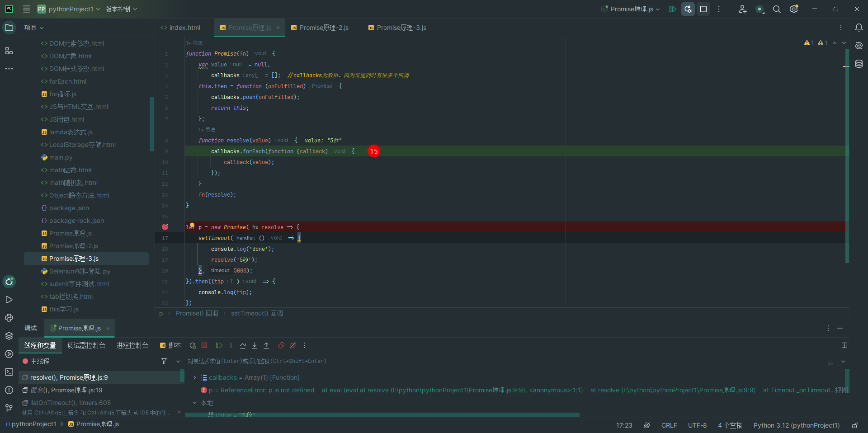Open Code With Me user icon

pos(742,9)
